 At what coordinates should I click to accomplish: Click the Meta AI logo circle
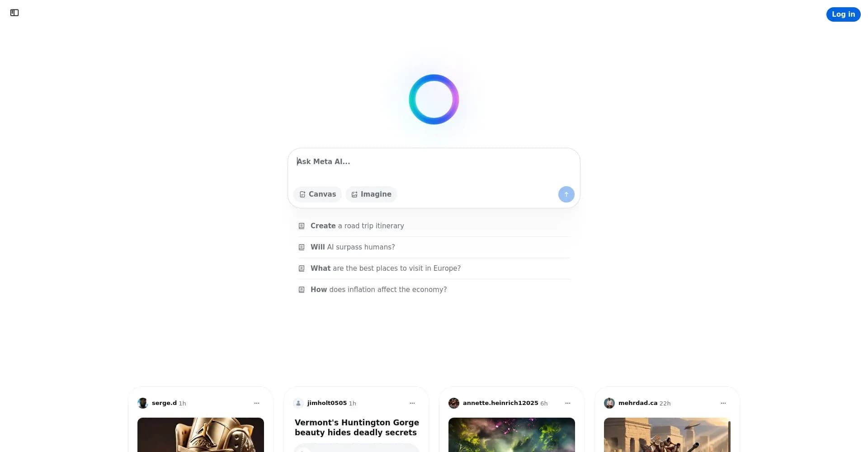pyautogui.click(x=434, y=99)
